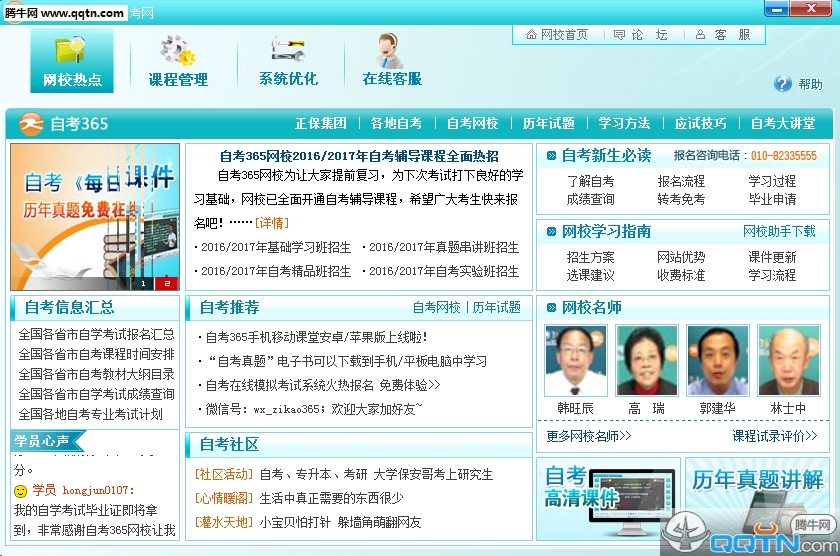Select 自考大讲堂 in navigation bar
Viewport: 840px width, 556px height.
[783, 124]
